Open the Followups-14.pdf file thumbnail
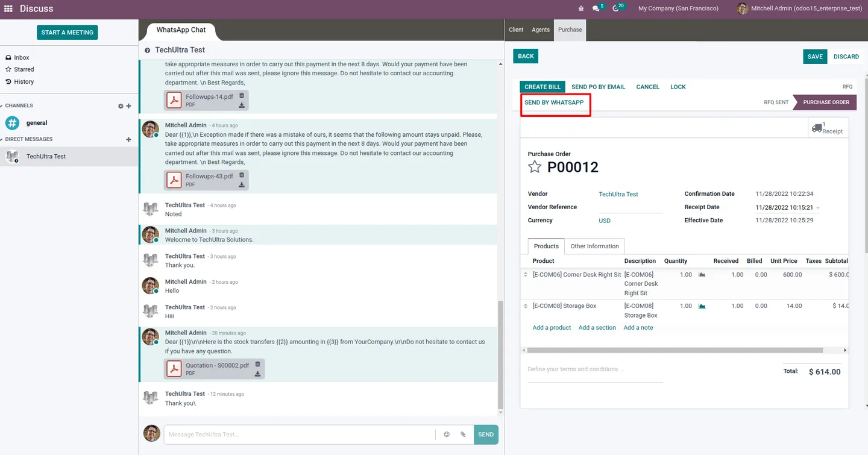The height and width of the screenshot is (455, 868). click(174, 100)
